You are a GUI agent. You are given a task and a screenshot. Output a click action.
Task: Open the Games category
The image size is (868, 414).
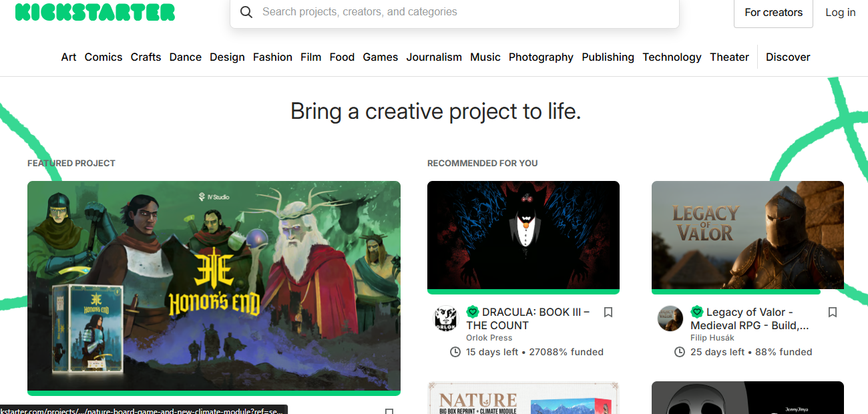point(381,57)
